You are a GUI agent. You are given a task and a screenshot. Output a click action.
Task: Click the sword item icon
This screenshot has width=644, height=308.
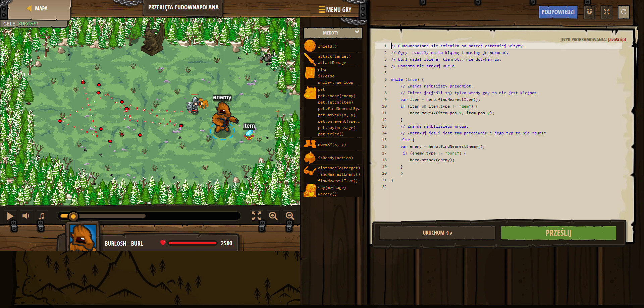(x=310, y=59)
